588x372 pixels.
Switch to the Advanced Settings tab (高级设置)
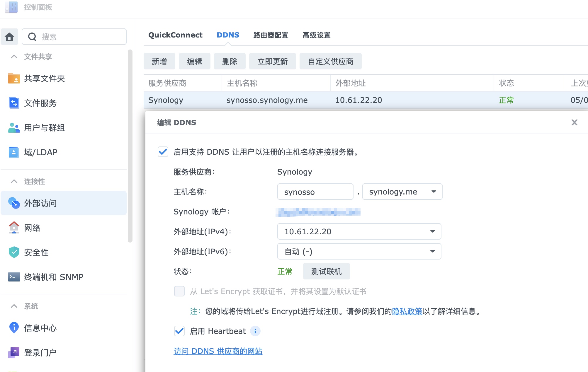pyautogui.click(x=316, y=35)
